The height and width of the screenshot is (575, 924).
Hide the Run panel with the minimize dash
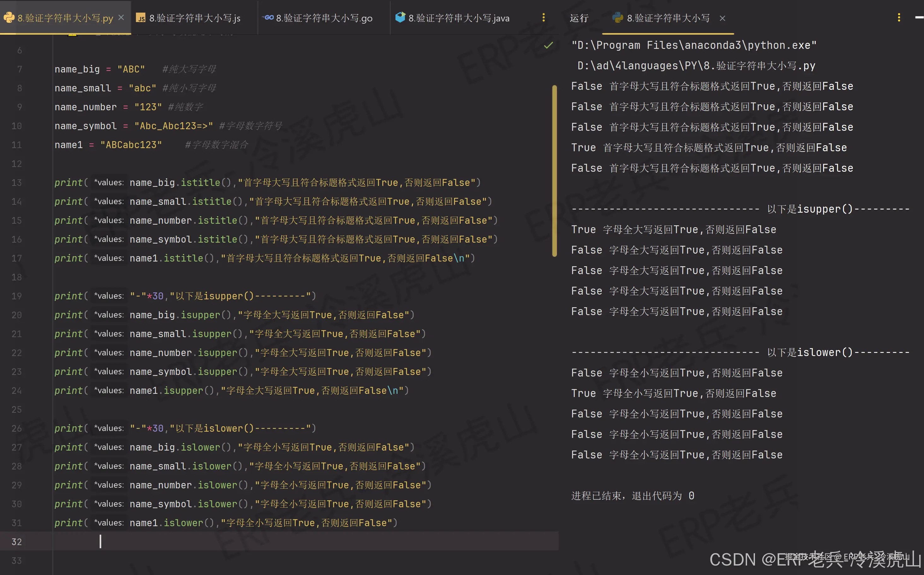pyautogui.click(x=919, y=18)
